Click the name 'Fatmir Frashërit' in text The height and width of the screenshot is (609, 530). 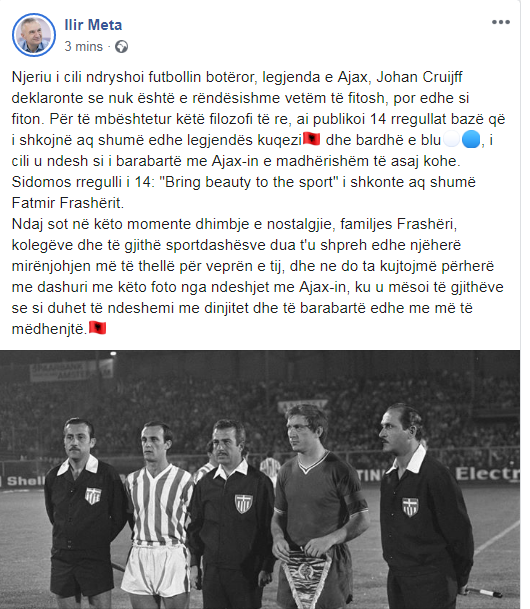click(68, 203)
